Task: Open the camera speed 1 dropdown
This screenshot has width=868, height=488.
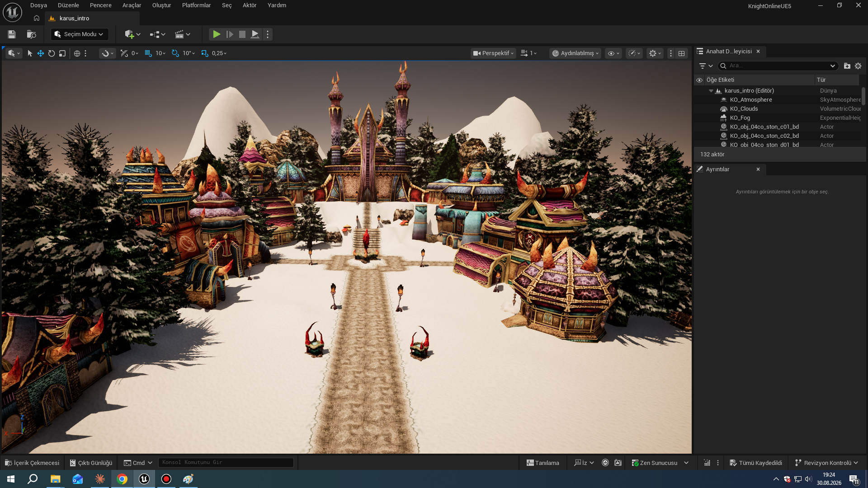Action: pyautogui.click(x=528, y=53)
